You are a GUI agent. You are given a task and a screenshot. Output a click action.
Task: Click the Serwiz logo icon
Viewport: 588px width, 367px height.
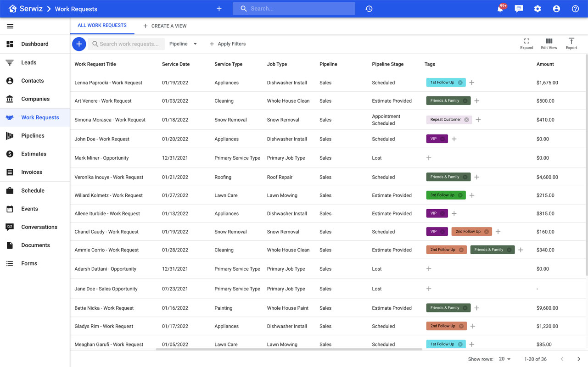12,9
